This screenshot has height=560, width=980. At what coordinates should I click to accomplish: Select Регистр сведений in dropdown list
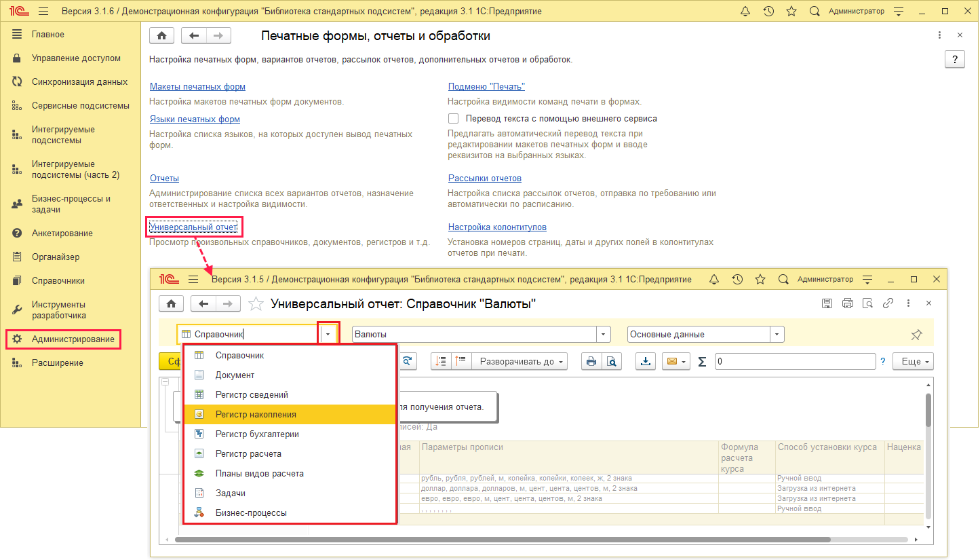(x=290, y=395)
